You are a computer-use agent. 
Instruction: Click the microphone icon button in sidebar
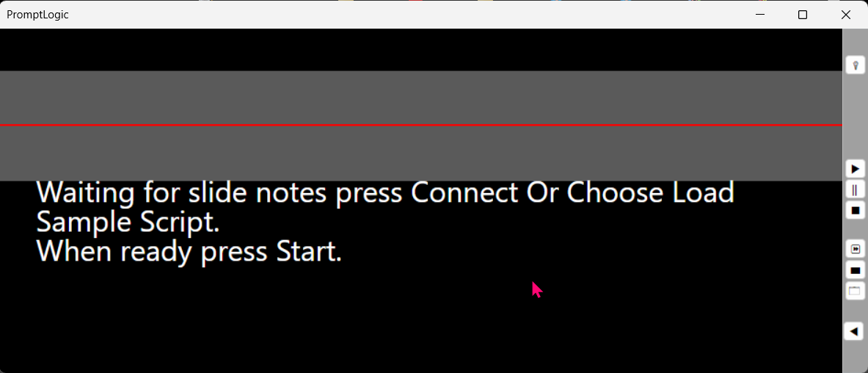pos(855,65)
